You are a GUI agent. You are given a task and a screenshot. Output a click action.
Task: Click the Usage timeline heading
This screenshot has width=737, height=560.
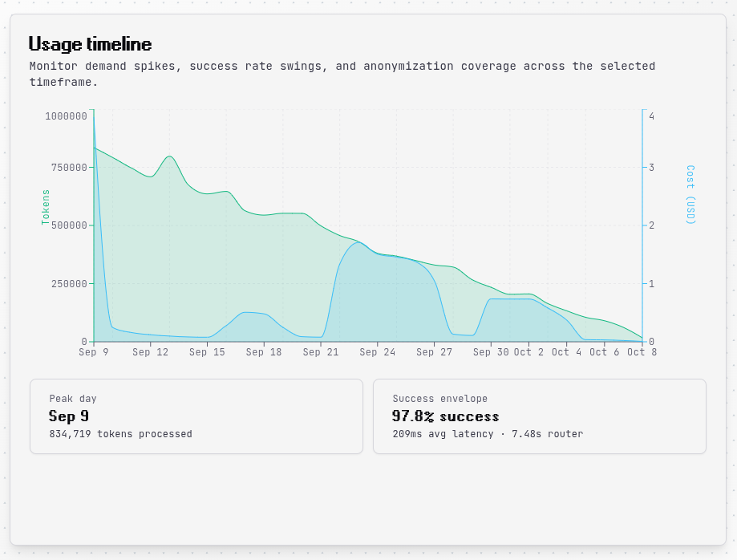pos(90,44)
